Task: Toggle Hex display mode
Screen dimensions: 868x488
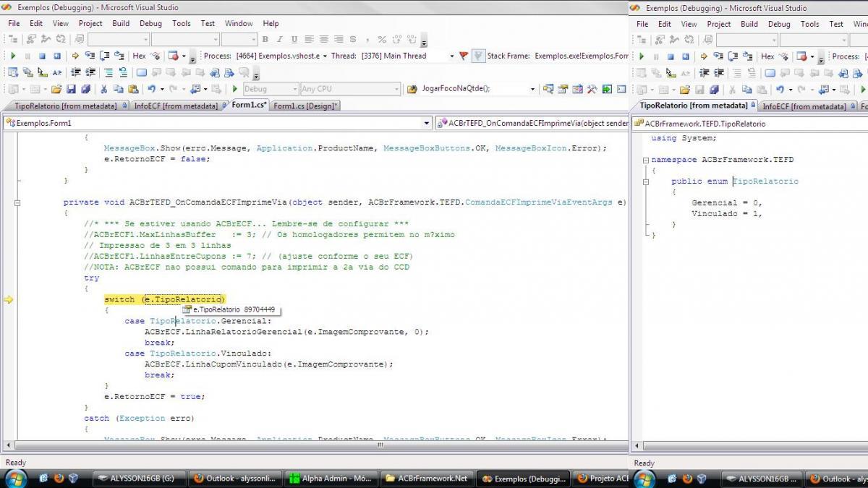Action: pyautogui.click(x=139, y=56)
